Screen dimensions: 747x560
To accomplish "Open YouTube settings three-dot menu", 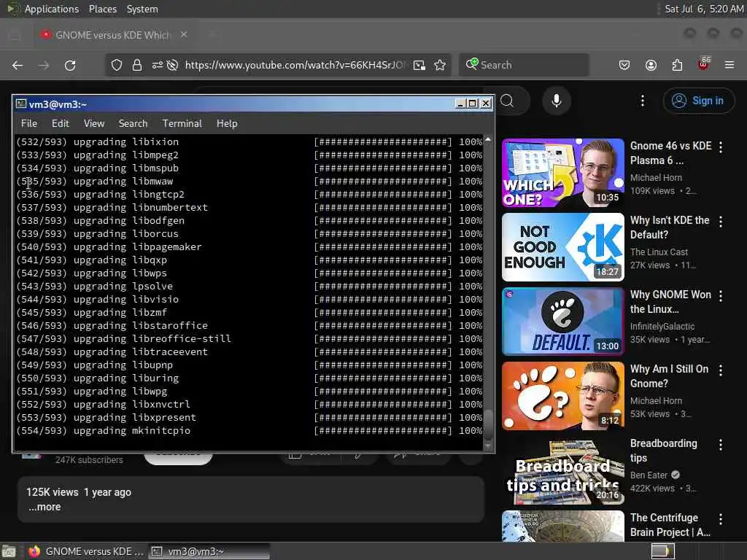I will [x=643, y=101].
